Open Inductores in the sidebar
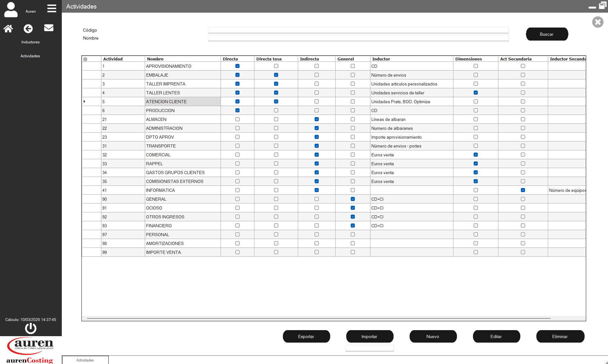The height and width of the screenshot is (364, 608). 30,42
